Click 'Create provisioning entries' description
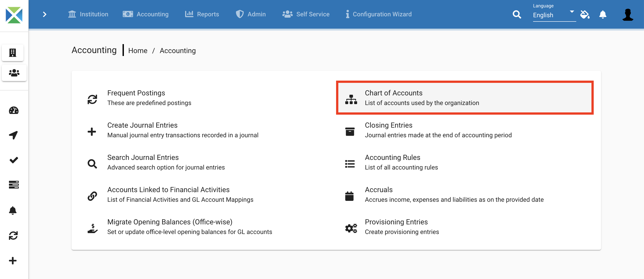The height and width of the screenshot is (279, 644). (402, 232)
